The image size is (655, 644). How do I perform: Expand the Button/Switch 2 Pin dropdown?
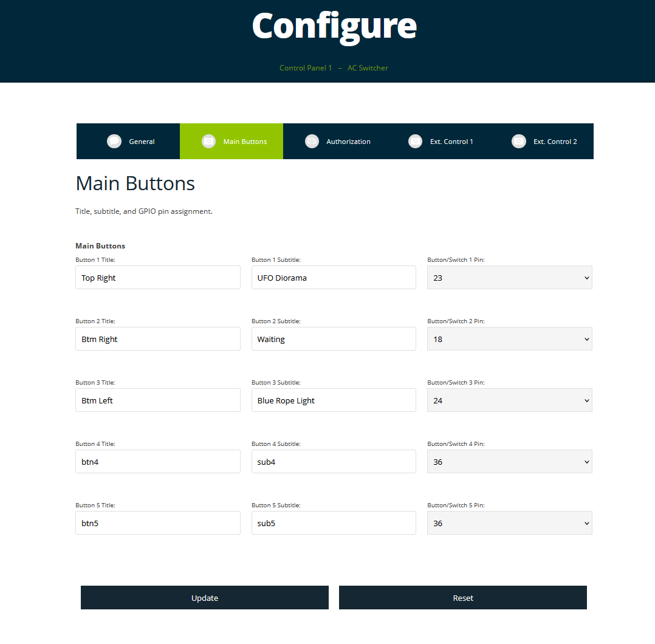[x=509, y=339]
